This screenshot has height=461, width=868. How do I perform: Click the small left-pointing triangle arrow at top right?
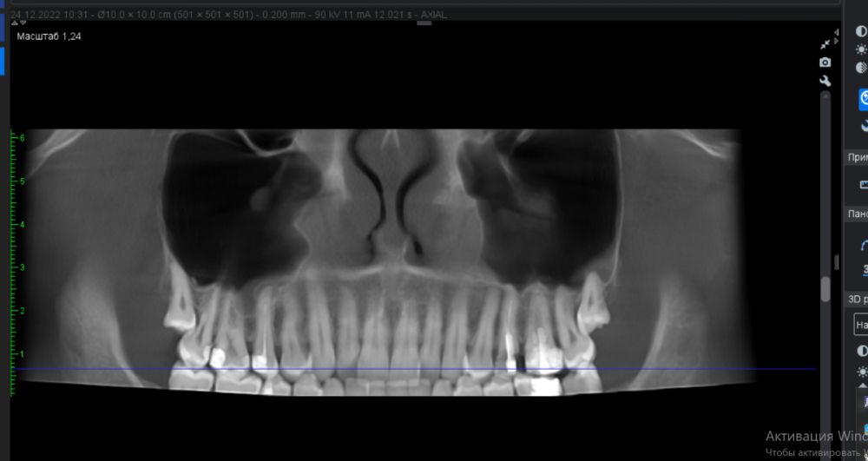837,31
